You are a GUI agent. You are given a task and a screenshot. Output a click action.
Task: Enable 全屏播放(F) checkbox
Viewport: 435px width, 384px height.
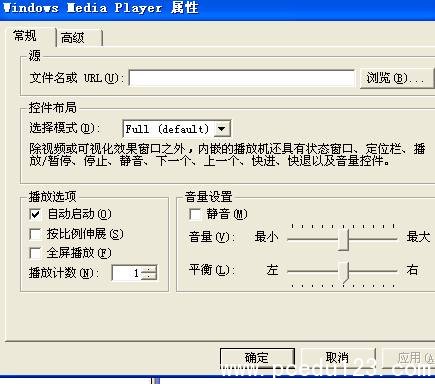pyautogui.click(x=35, y=253)
